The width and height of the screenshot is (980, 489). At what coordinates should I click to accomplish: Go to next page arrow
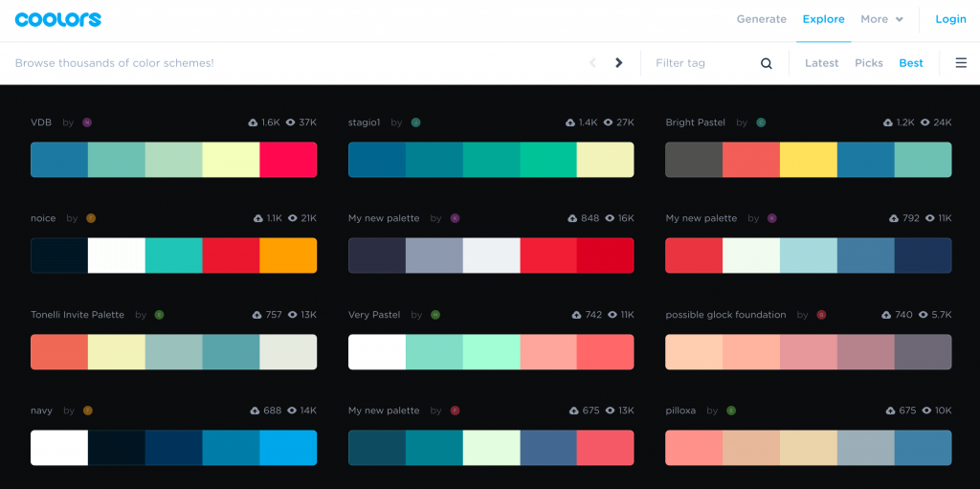tap(619, 62)
